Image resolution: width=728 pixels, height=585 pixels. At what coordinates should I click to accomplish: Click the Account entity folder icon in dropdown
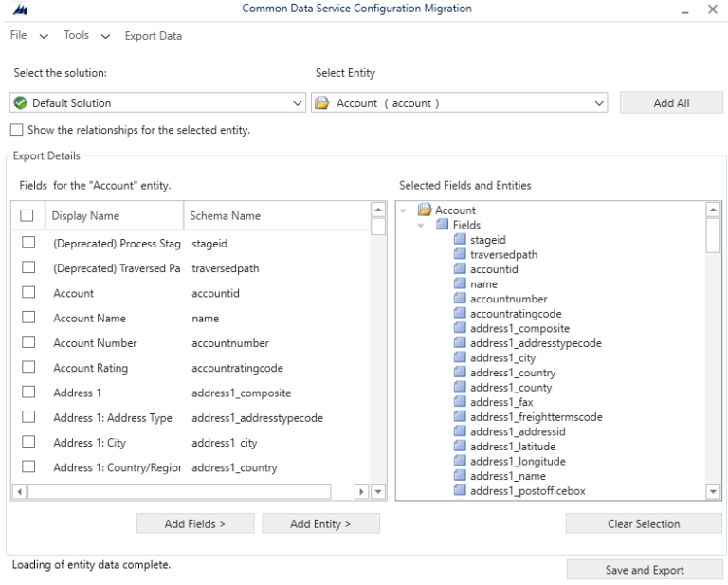(x=321, y=102)
